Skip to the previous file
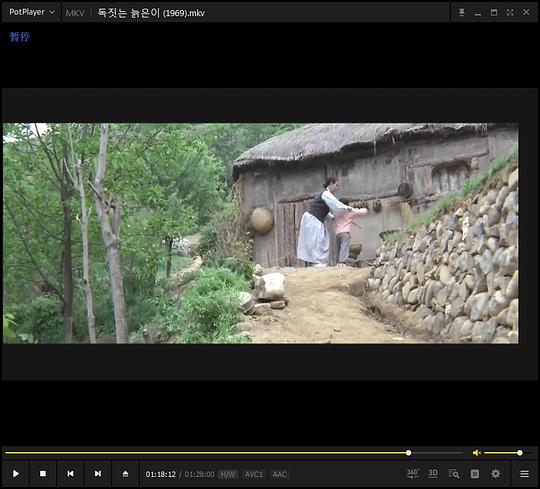 [70, 474]
